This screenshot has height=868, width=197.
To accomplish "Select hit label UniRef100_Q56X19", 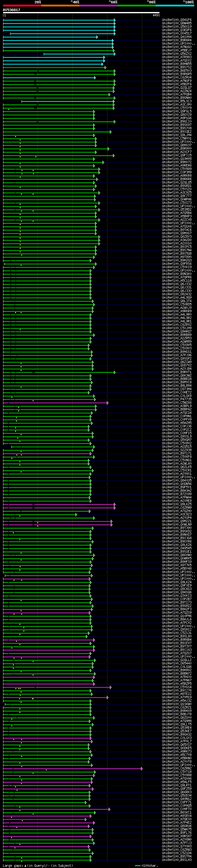I will point(177,26).
